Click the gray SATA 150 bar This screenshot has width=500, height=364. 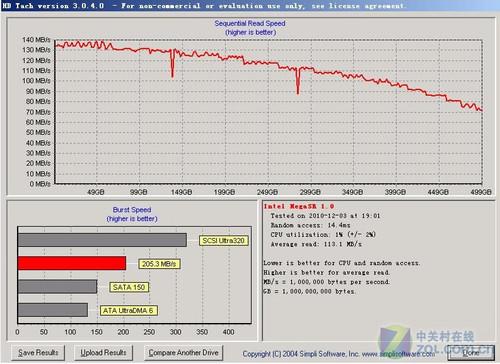pos(57,287)
